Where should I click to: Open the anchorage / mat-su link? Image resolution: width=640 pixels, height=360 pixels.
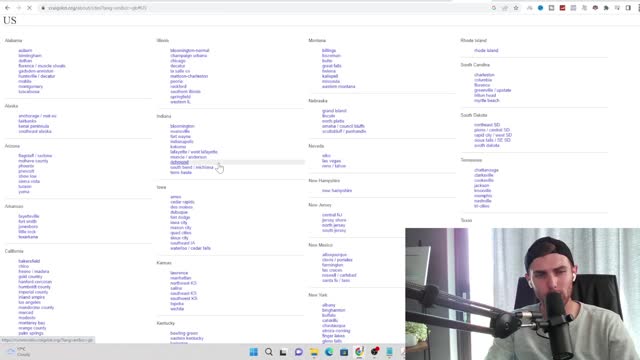point(38,116)
